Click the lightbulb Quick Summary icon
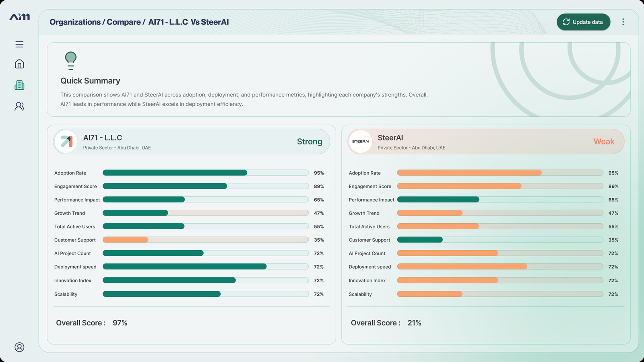This screenshot has height=362, width=644. click(71, 60)
